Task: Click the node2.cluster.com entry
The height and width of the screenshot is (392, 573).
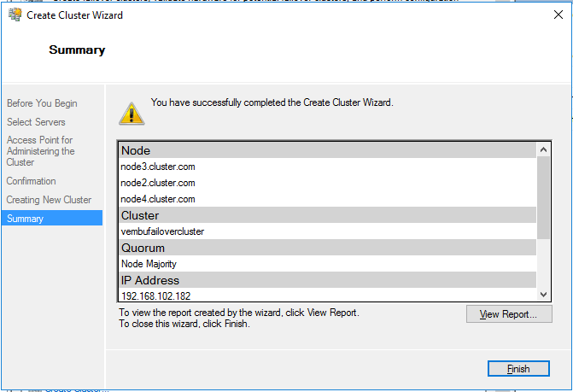Action: coord(158,183)
